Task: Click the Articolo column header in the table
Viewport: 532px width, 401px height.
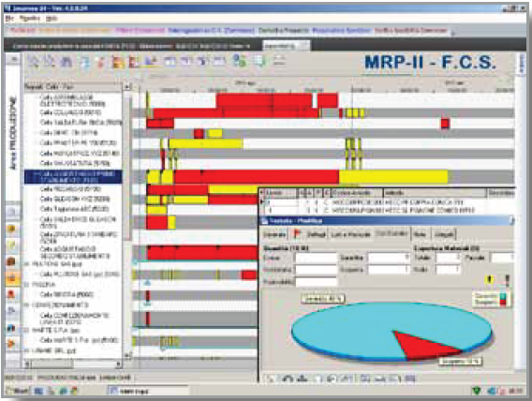Action: point(435,193)
